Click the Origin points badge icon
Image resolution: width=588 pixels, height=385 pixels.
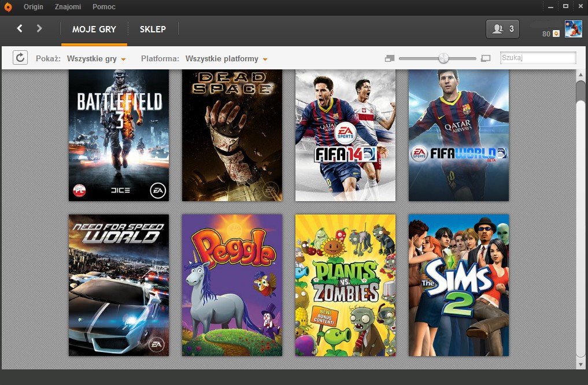pos(557,34)
